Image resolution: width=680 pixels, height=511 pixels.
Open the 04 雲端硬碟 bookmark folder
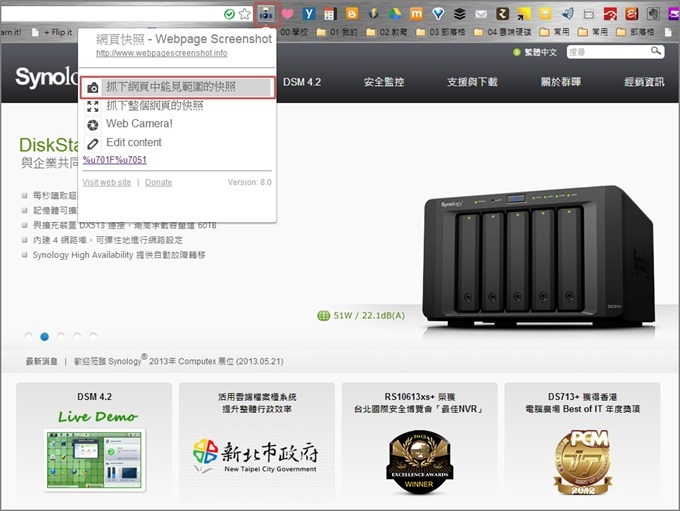[503, 32]
